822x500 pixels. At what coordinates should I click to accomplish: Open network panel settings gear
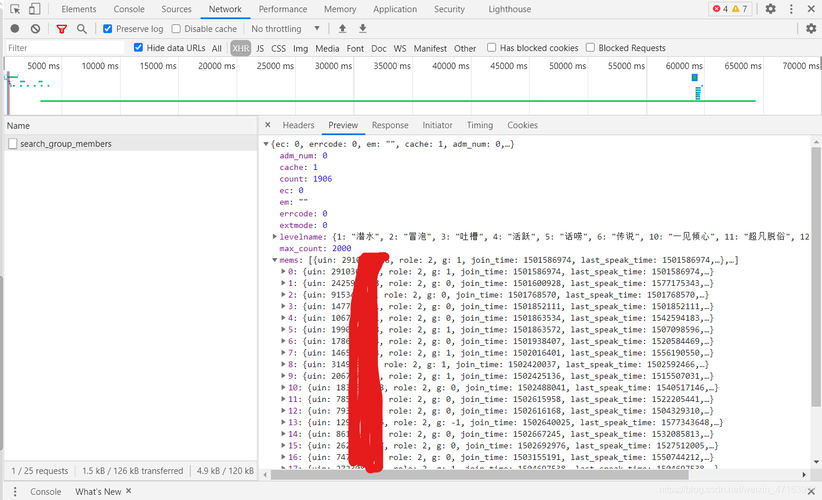tap(811, 28)
